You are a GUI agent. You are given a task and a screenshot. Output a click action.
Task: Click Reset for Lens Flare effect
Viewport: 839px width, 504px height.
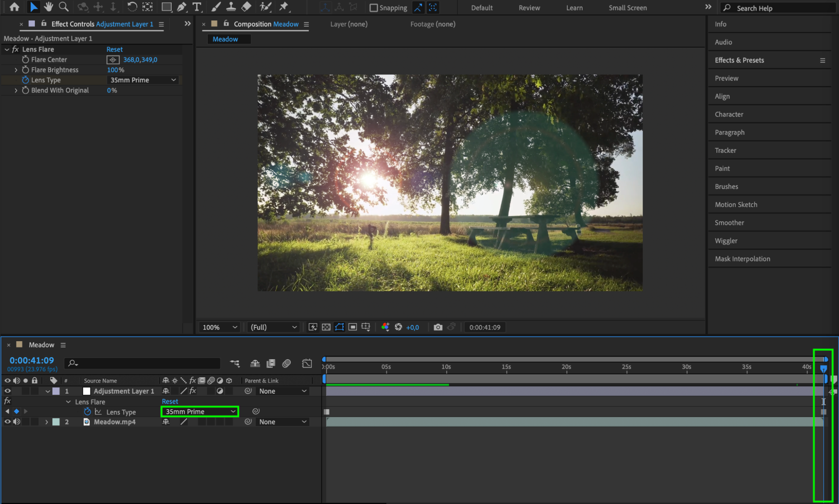114,49
